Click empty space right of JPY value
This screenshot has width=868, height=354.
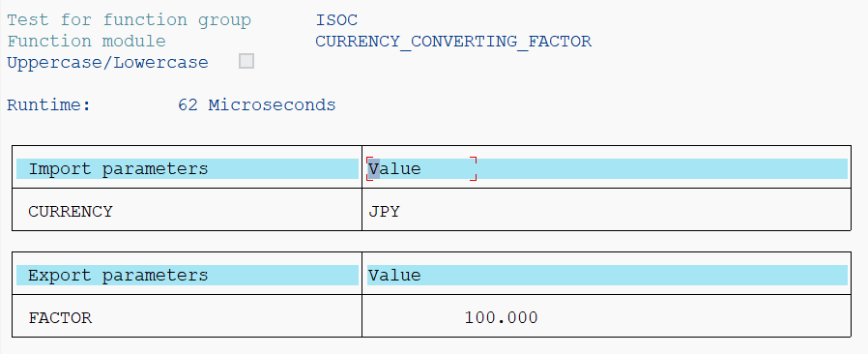[x=625, y=212]
